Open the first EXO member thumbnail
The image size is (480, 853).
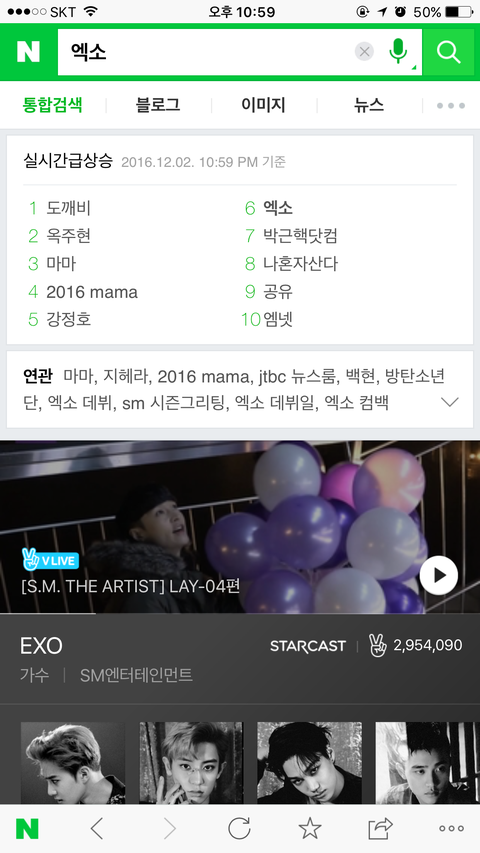pos(73,763)
